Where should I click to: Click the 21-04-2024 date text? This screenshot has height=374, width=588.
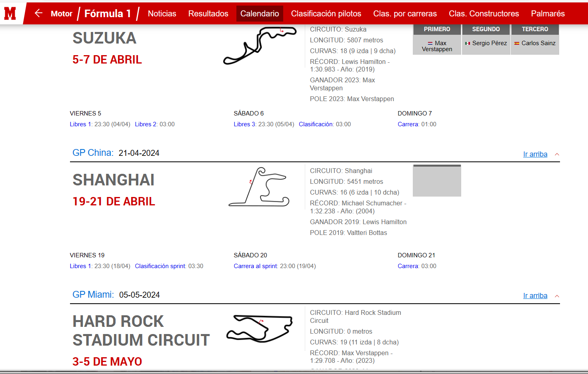[x=139, y=153]
